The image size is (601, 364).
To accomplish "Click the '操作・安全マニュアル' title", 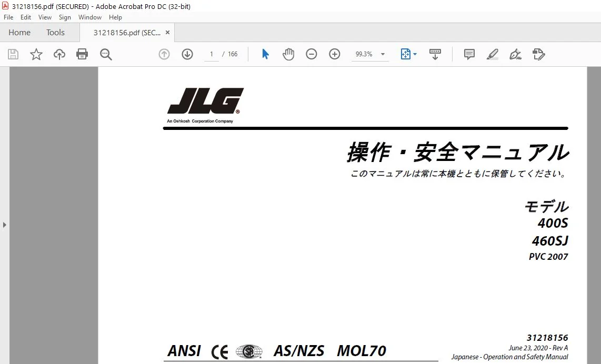I will pos(458,152).
